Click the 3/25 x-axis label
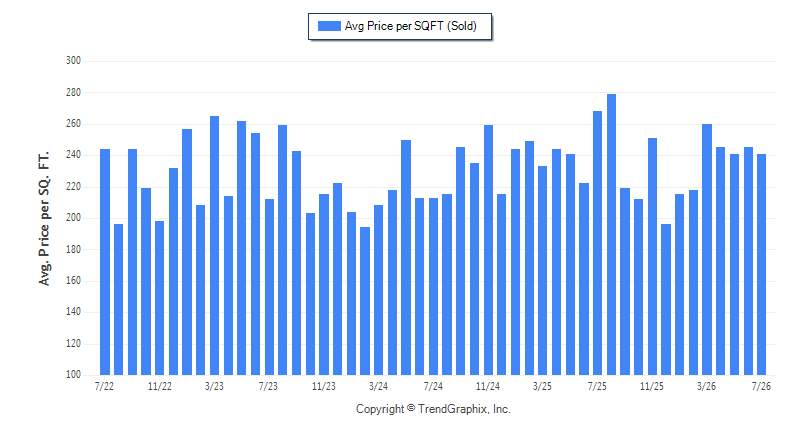800x434 pixels. tap(542, 387)
